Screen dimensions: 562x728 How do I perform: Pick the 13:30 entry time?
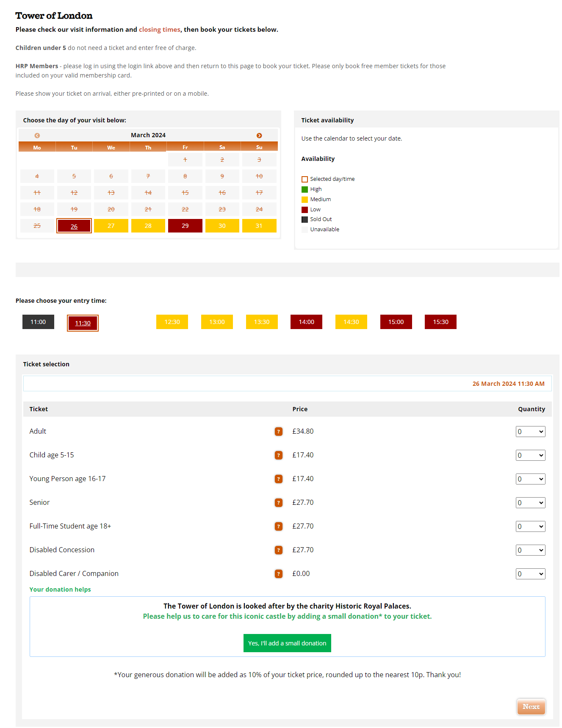pos(262,322)
